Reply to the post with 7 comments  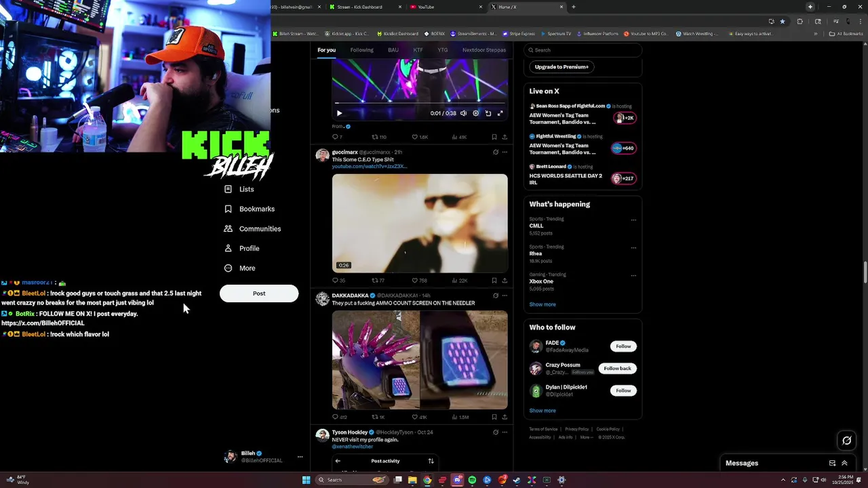(x=337, y=137)
